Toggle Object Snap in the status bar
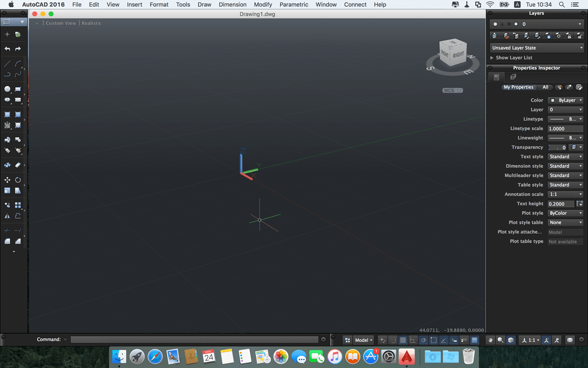Viewport: 588px width, 368px height. (434, 340)
